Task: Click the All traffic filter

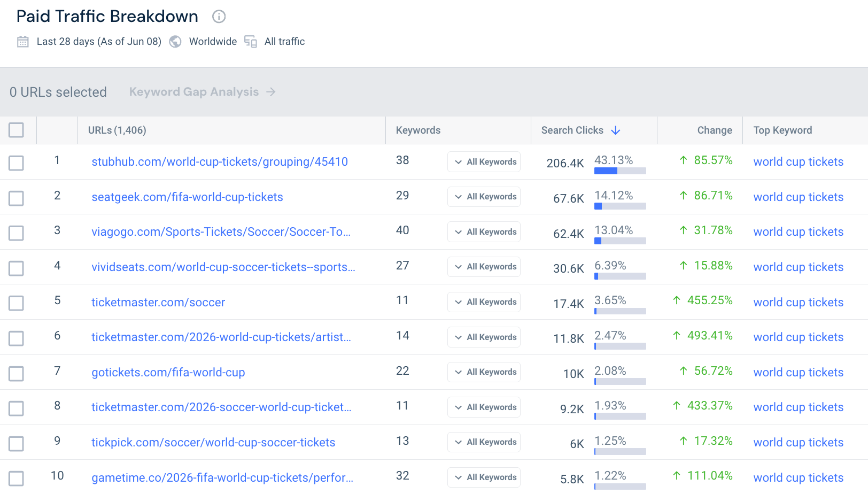Action: (284, 42)
